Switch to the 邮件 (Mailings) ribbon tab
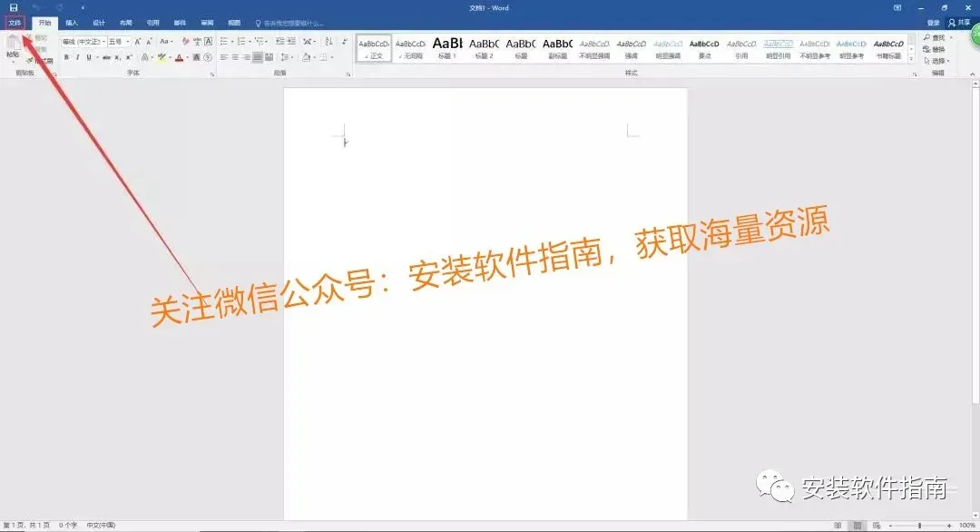 point(180,23)
